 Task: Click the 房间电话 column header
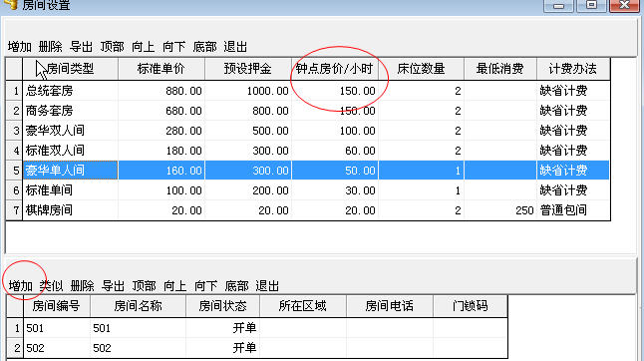coord(390,306)
